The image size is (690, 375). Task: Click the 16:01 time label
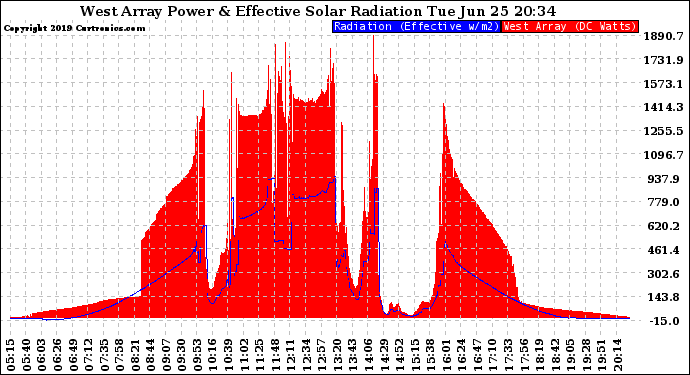pyautogui.click(x=446, y=355)
